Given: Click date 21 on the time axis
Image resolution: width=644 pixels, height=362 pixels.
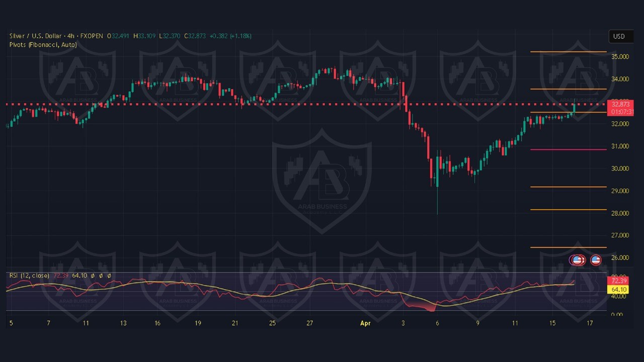Looking at the screenshot, I should click(x=235, y=323).
